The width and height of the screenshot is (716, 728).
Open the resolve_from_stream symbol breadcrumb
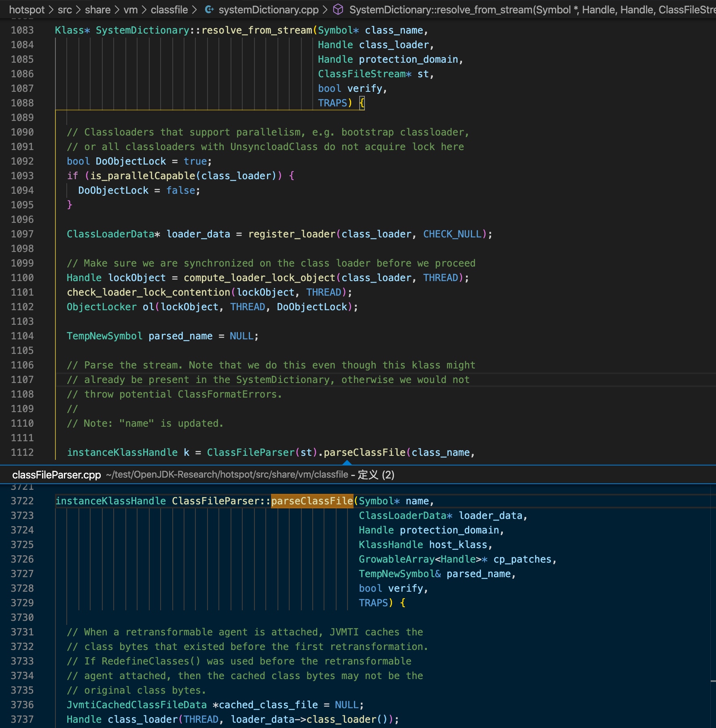pos(532,10)
